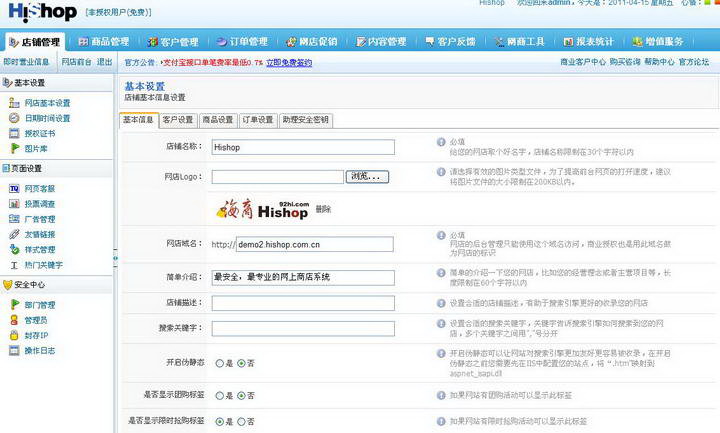Screen dimensions: 720x433
Task: Collapse the 安全中心 sidebar section
Action: 56,285
